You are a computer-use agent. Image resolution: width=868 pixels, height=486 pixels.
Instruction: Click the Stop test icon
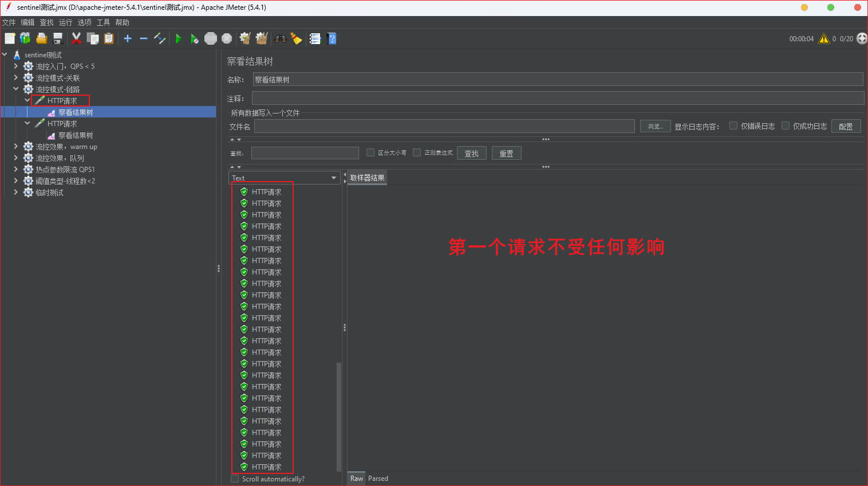(x=211, y=38)
